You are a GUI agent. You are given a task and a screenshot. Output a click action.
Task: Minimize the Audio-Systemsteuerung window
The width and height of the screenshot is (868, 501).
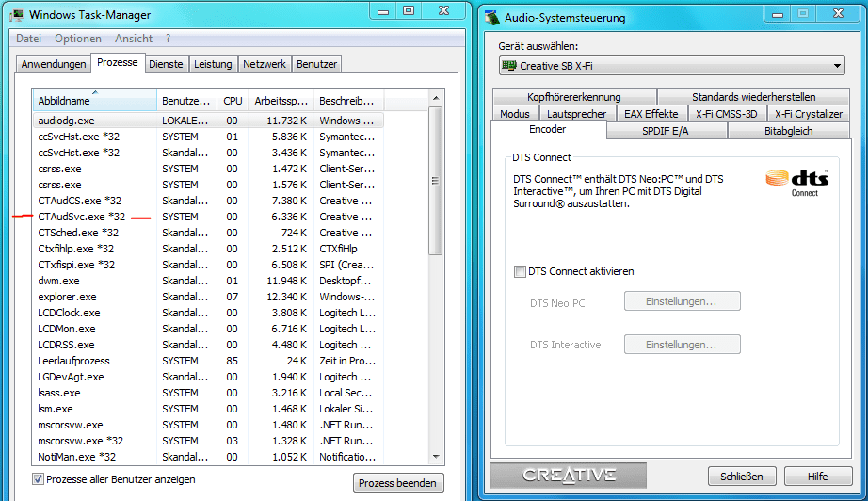coord(778,13)
